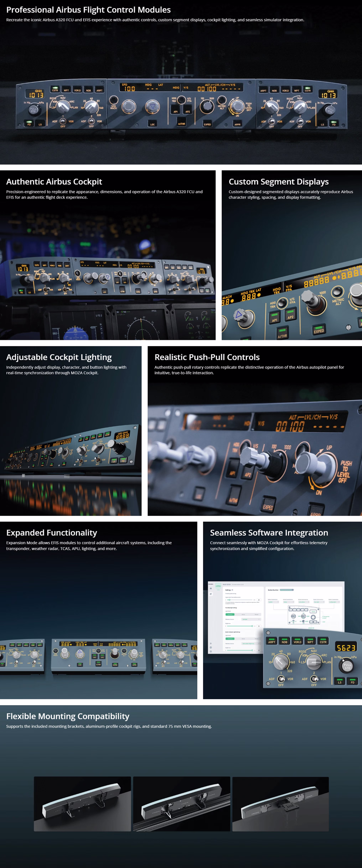This screenshot has width=362, height=868.
Task: Click ARPT button in Seamless Software Integration EFIS
Action: point(272,641)
